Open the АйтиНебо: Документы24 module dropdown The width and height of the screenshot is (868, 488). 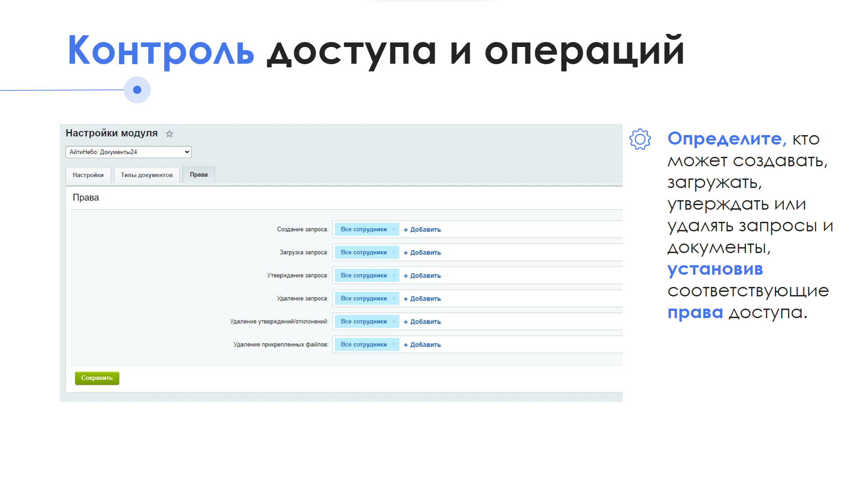128,152
